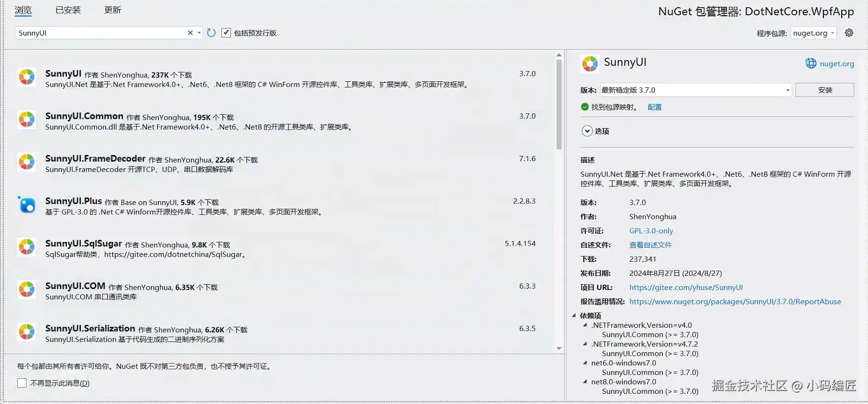Expand the 选项 section
Image resolution: width=868 pixels, height=404 pixels.
(587, 131)
